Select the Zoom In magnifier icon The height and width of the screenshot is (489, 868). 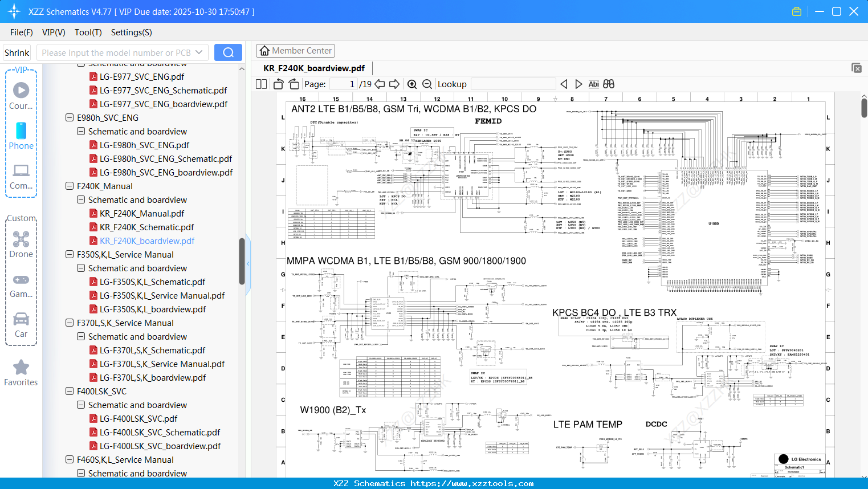tap(411, 84)
